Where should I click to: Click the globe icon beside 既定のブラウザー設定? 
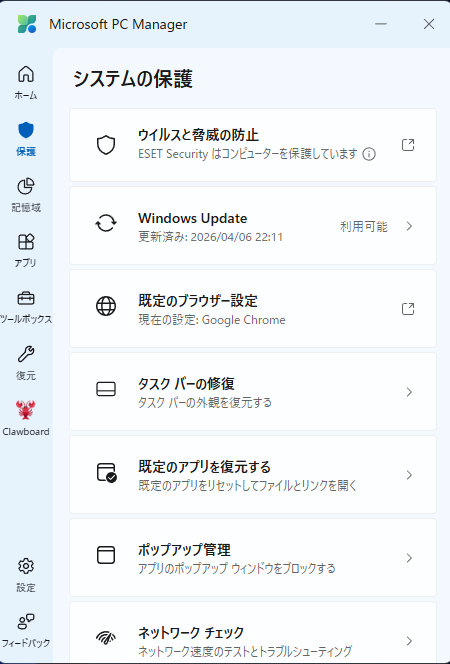pos(106,306)
